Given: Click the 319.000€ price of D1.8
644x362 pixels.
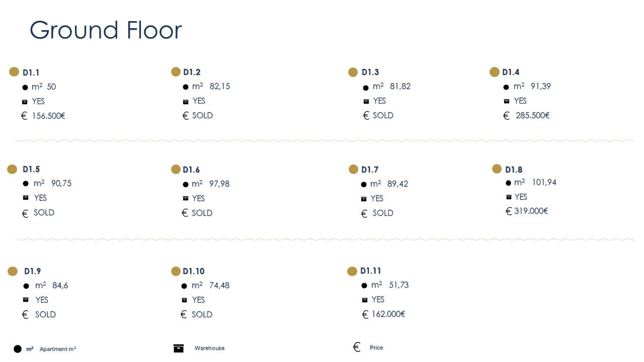Looking at the screenshot, I should point(531,211).
